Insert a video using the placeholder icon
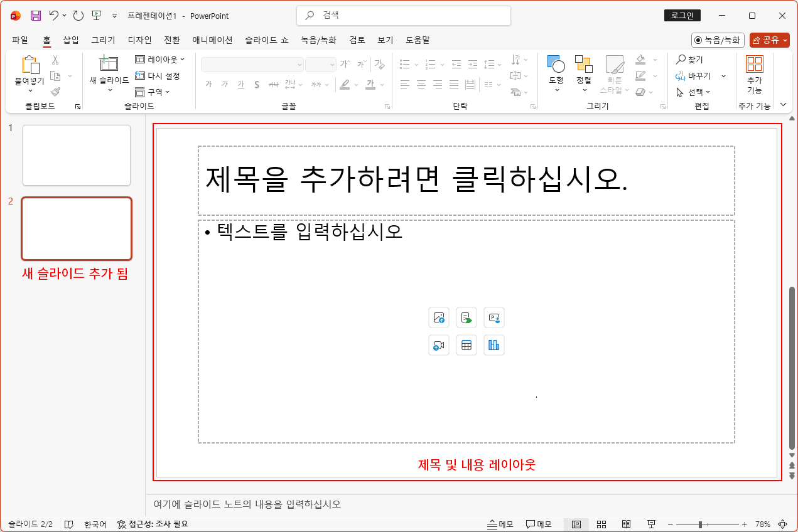The image size is (798, 532). point(438,345)
